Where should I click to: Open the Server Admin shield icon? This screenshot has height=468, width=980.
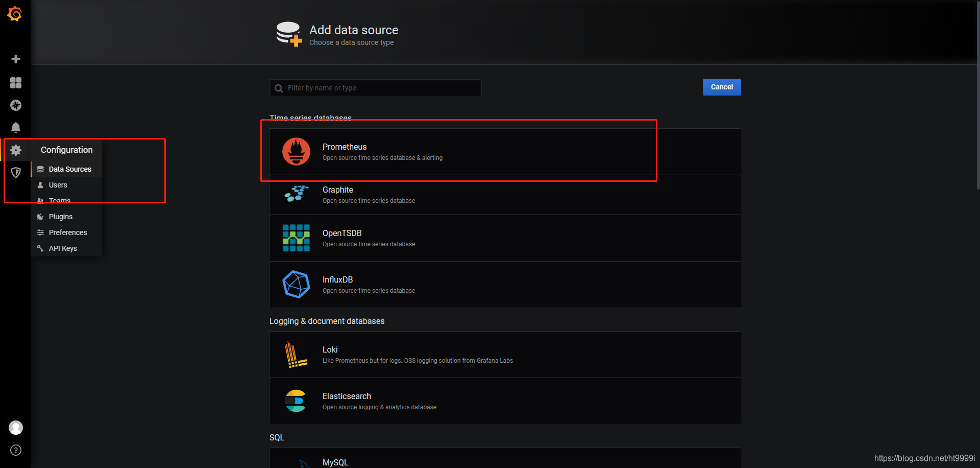(16, 173)
